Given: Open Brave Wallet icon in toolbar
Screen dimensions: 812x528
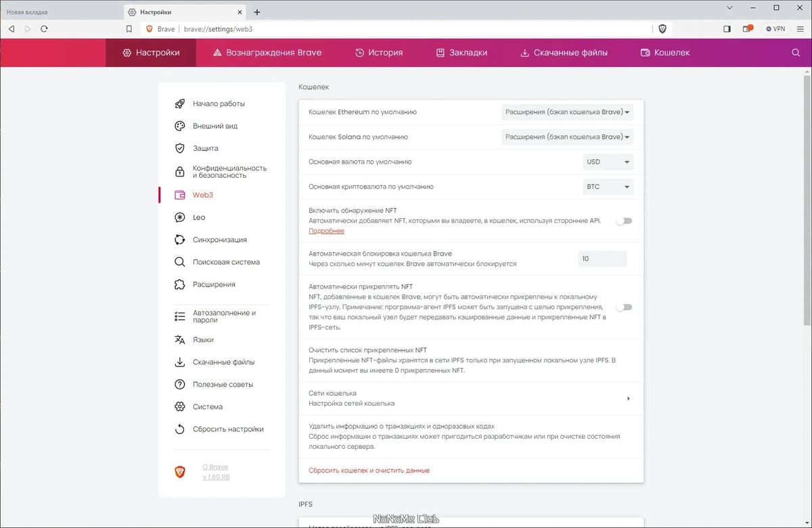Looking at the screenshot, I should 748,29.
